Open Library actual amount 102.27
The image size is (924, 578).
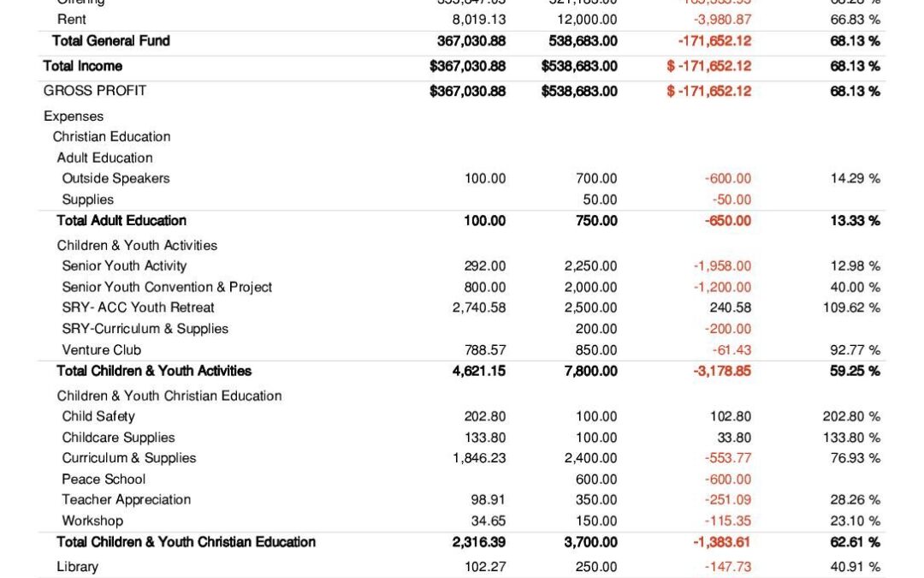click(485, 567)
